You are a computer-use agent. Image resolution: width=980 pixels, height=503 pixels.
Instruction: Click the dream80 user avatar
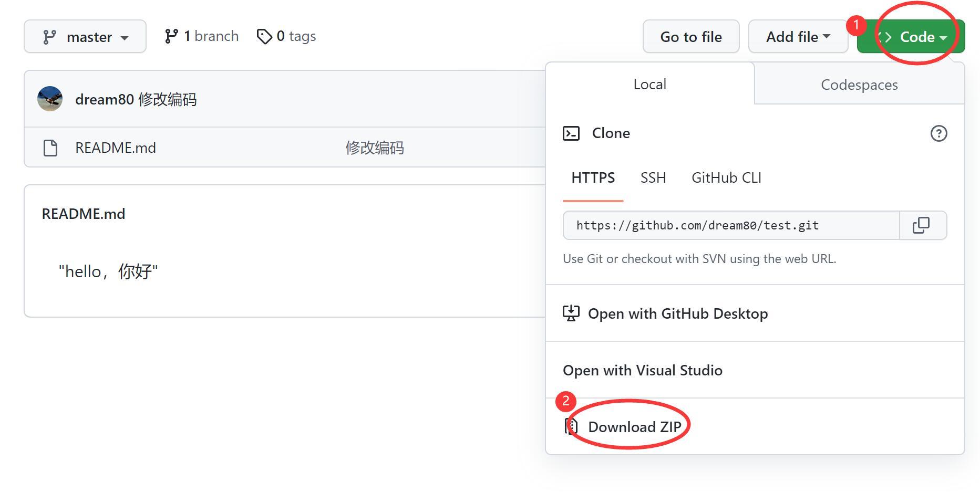click(x=50, y=99)
